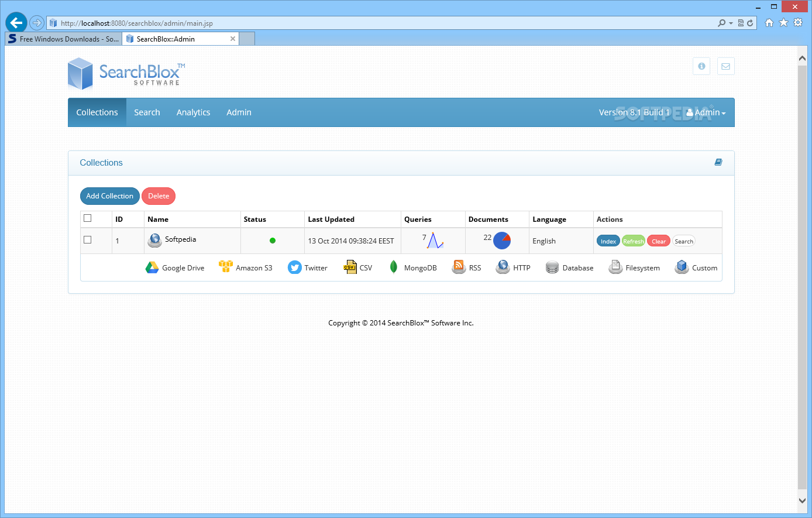The image size is (812, 518).
Task: Check the Softpedia collection row checkbox
Action: coord(88,240)
